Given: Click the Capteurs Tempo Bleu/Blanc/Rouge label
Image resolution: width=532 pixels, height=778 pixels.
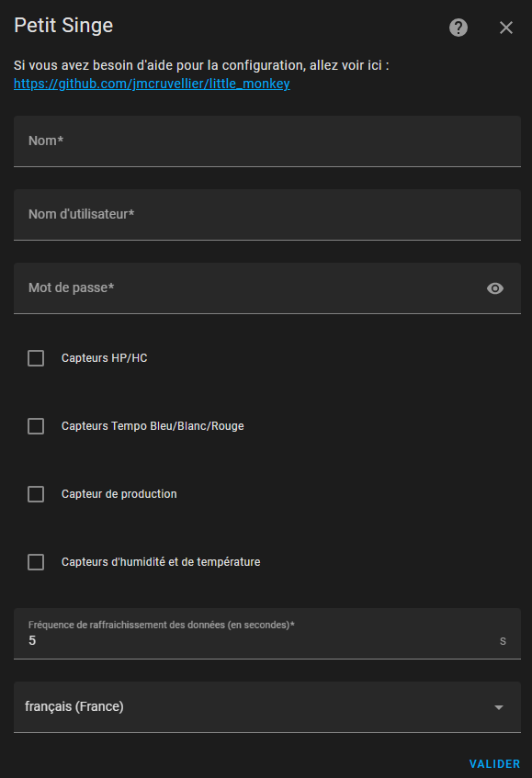Looking at the screenshot, I should [x=153, y=426].
